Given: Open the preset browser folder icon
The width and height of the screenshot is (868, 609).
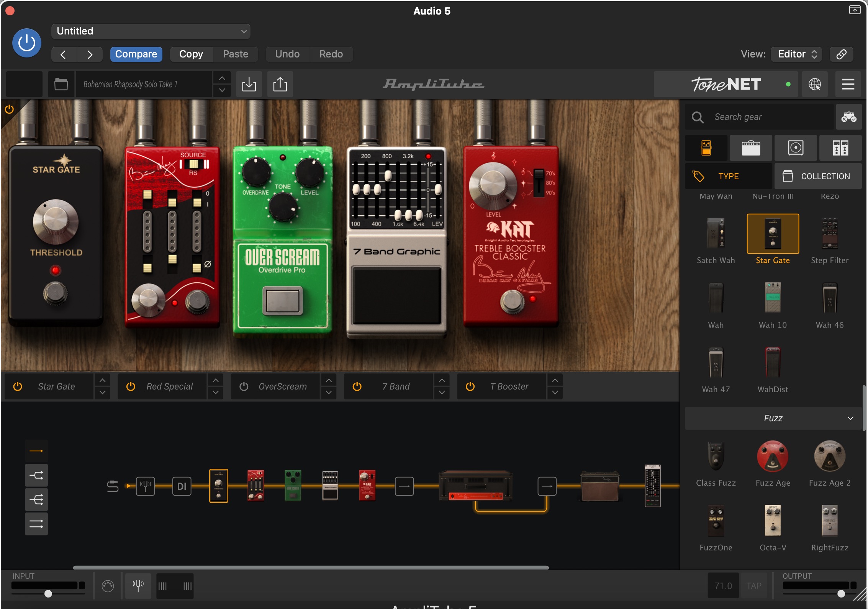Looking at the screenshot, I should tap(61, 84).
